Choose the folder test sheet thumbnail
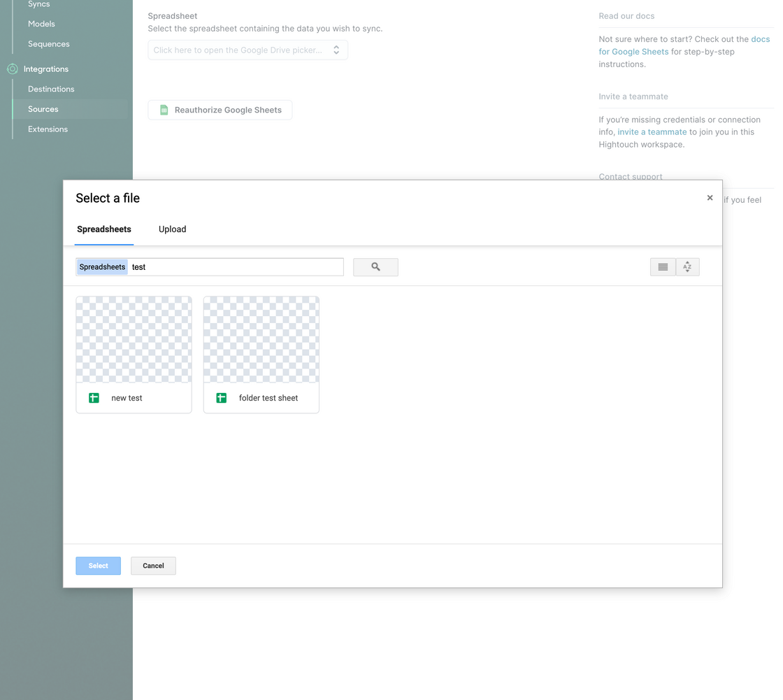 tap(261, 340)
